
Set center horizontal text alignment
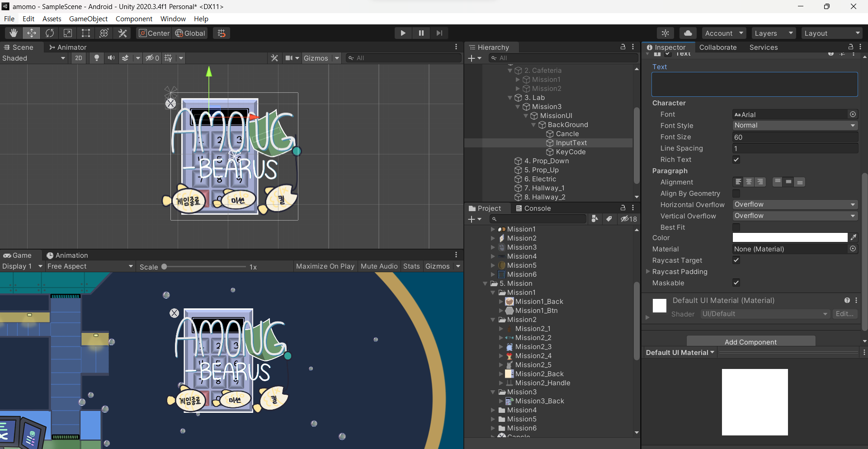pos(749,182)
